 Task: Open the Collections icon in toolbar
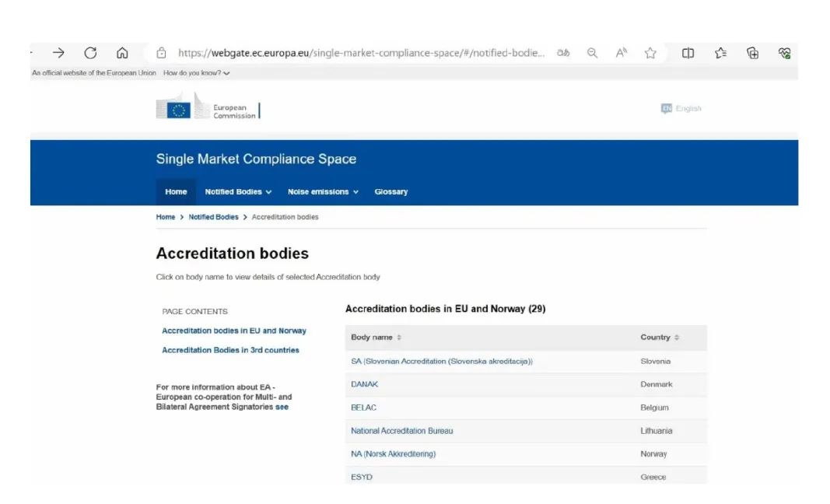752,53
